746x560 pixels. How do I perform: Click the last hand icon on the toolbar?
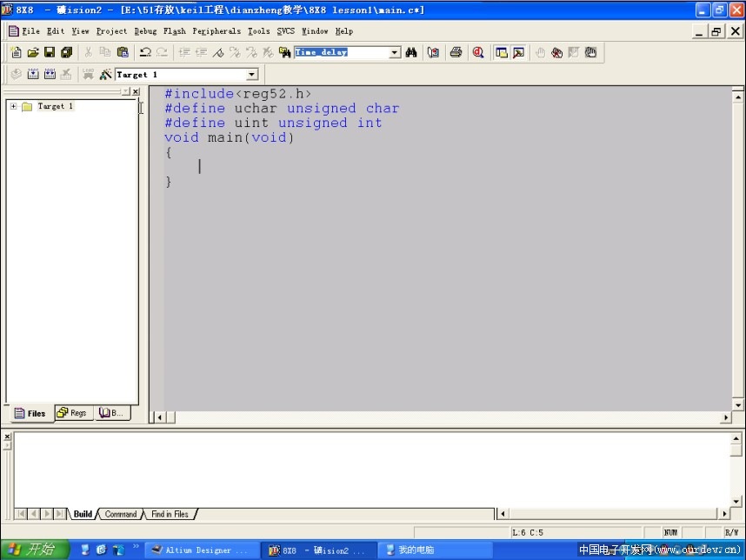[591, 52]
